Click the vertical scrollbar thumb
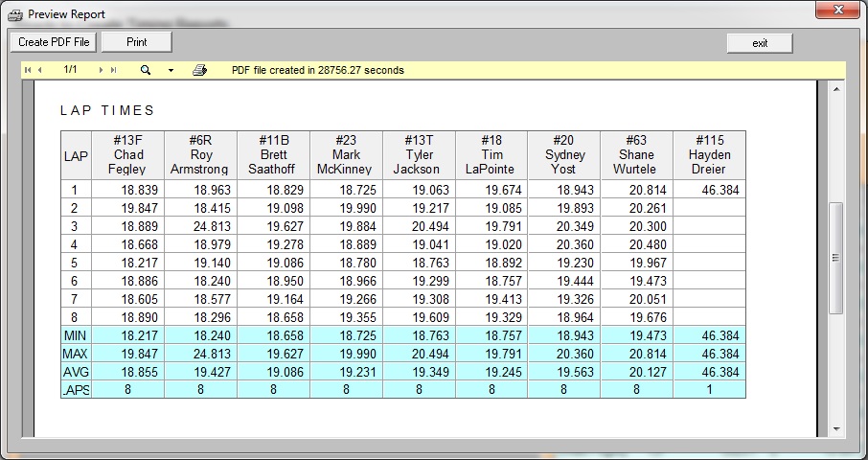 click(835, 257)
